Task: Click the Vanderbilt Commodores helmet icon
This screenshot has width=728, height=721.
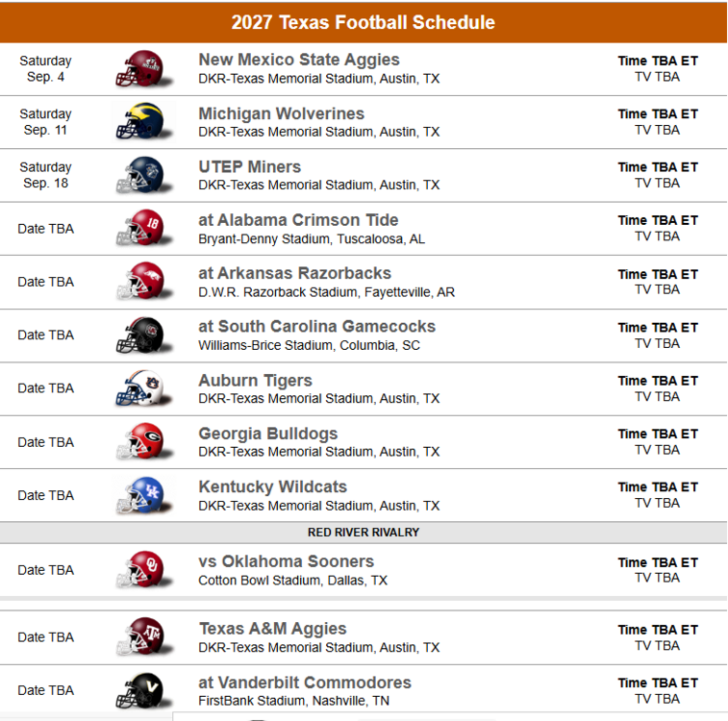Action: coord(139,690)
